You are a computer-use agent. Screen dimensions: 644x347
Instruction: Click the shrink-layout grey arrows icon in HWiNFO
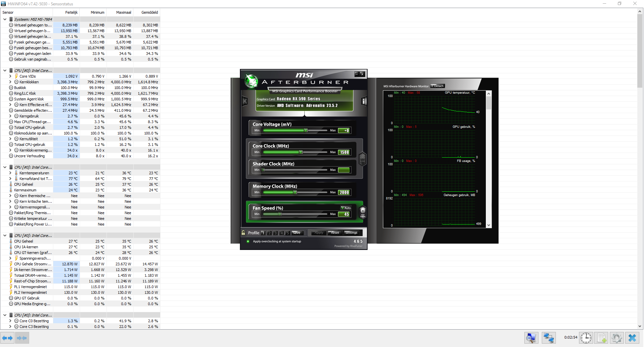click(22, 338)
